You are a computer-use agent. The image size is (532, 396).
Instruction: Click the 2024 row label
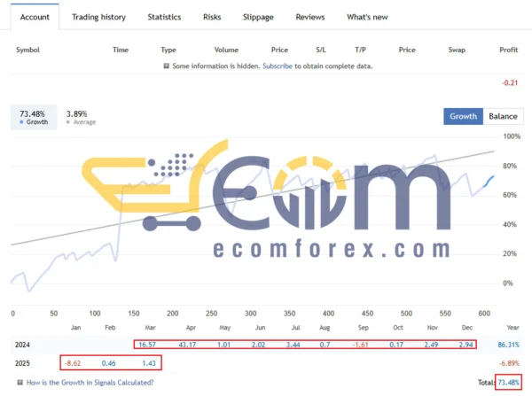pyautogui.click(x=22, y=345)
